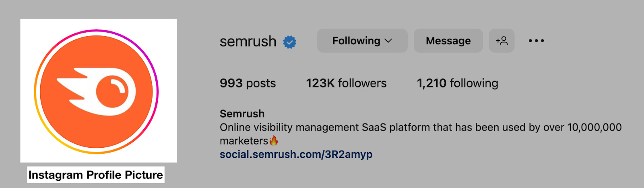
Task: Click the blue verified badge
Action: pyautogui.click(x=289, y=42)
